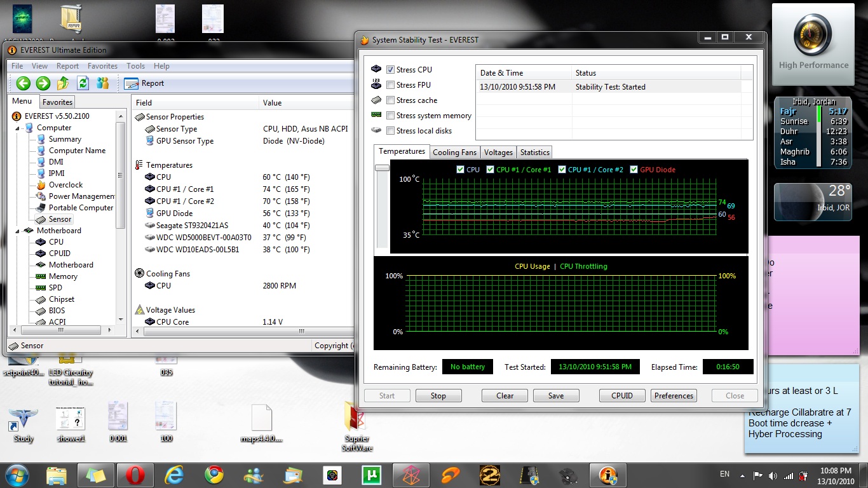Screen dimensions: 868x488
Task: Open the Report menu
Action: coord(67,66)
